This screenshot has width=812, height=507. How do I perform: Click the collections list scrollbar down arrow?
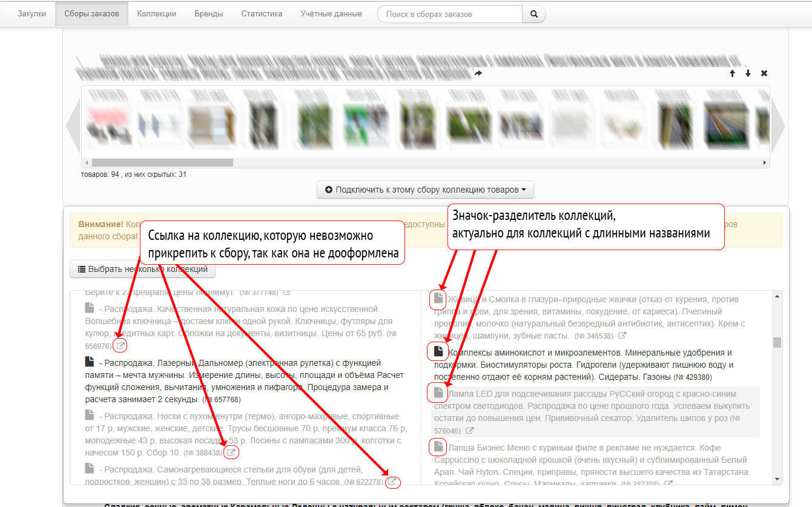[777, 480]
